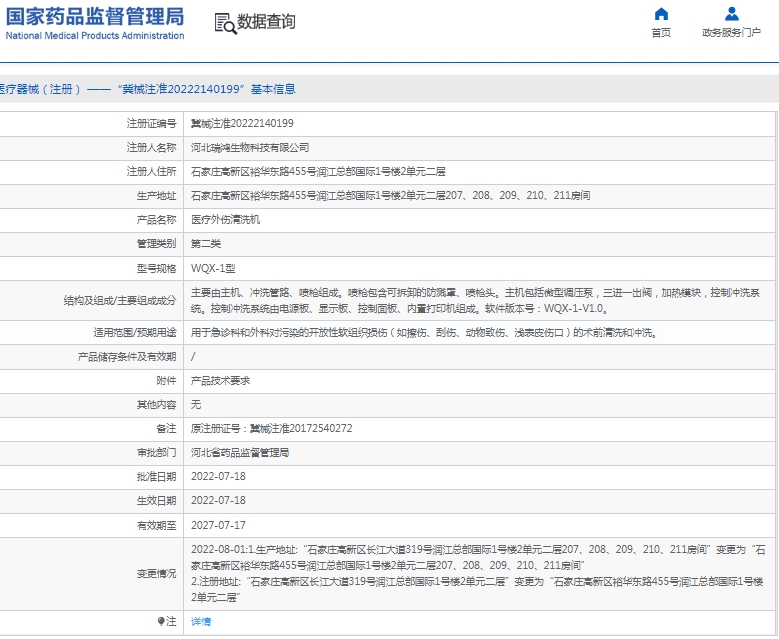Click the 数据查询 search document icon
Image resolution: width=779 pixels, height=639 pixels.
coord(225,23)
